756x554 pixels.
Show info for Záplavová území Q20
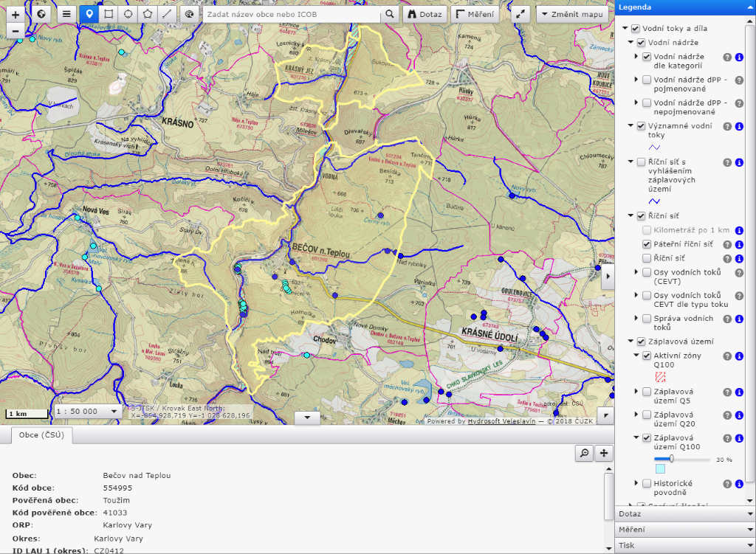tap(739, 415)
